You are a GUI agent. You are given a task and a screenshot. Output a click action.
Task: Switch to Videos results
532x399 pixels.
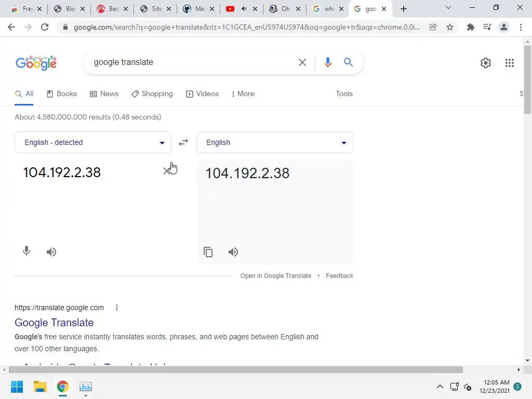point(202,94)
